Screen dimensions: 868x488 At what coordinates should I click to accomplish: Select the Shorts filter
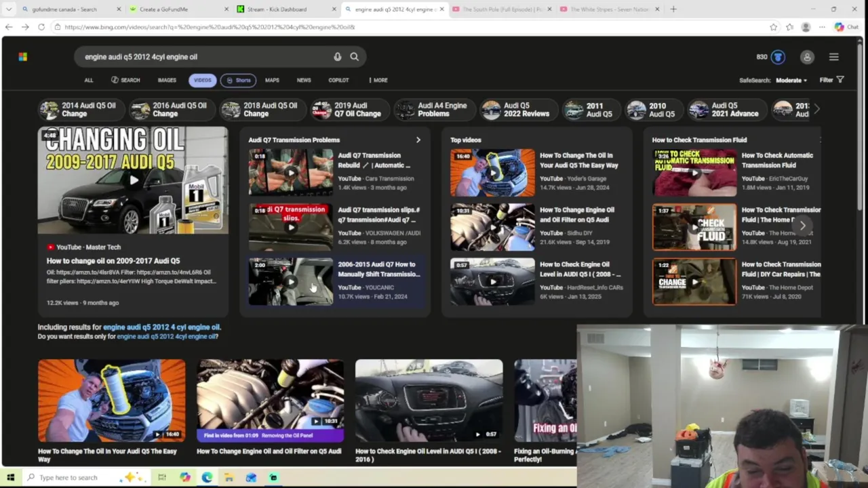(x=238, y=80)
